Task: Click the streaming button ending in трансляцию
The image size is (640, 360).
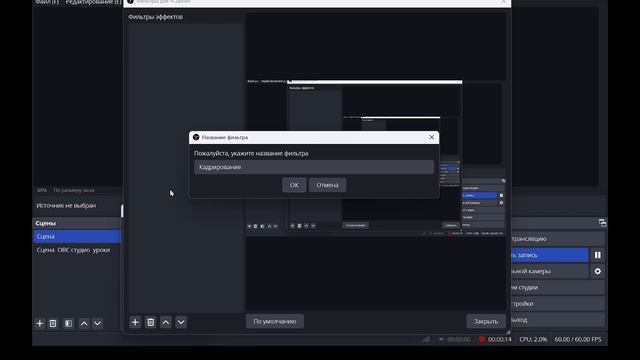Action: click(x=558, y=239)
